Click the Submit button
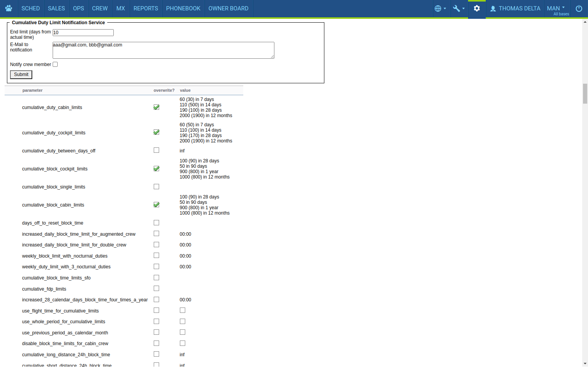 click(x=21, y=74)
